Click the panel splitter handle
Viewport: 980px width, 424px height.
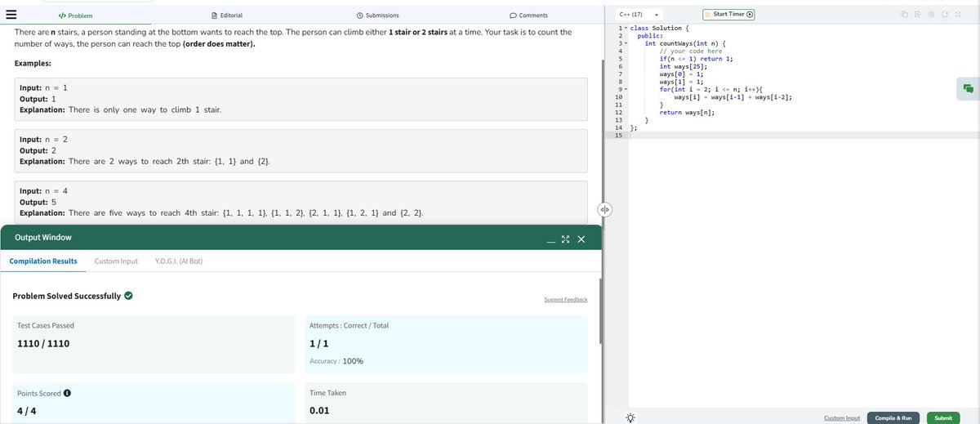(x=605, y=210)
